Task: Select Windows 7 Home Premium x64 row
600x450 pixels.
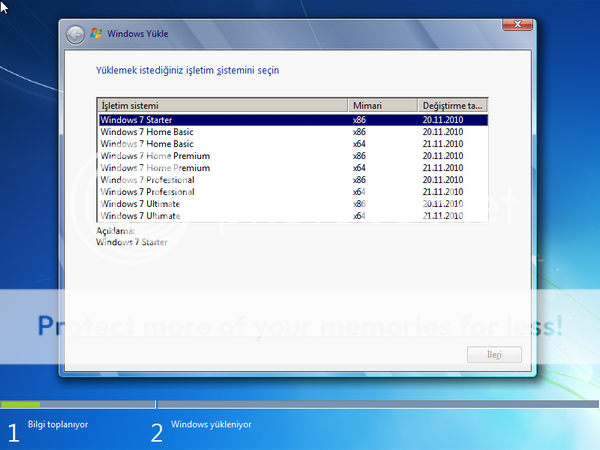Action: point(293,168)
